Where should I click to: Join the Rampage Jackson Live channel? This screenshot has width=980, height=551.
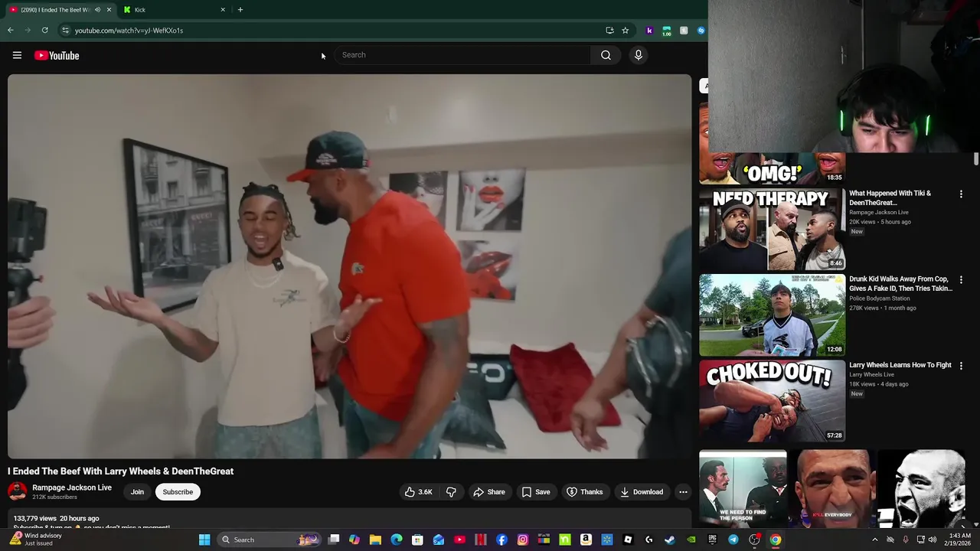coord(137,492)
